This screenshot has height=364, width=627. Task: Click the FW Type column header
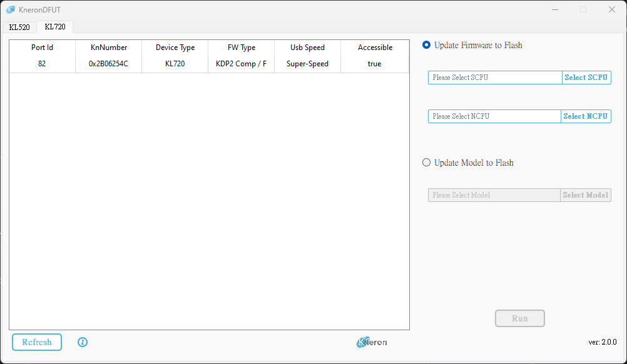[241, 48]
